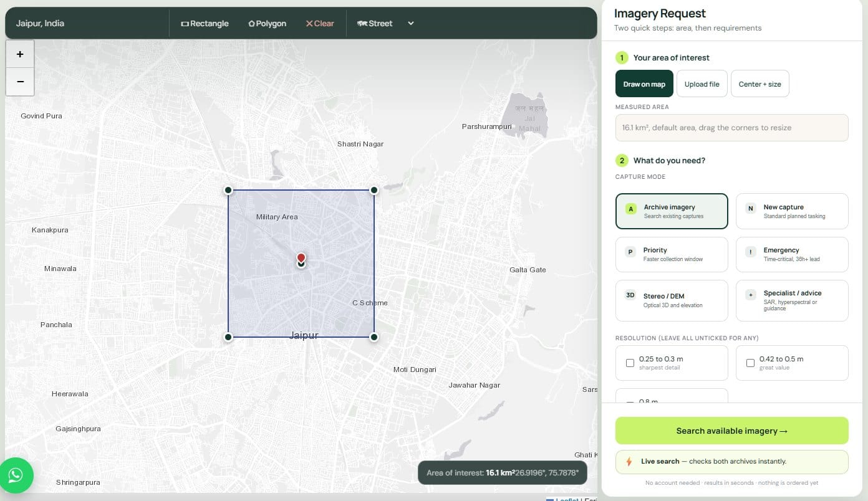Screen dimensions: 868x501
Task: Select the top-left rectangle corner handle
Action: click(x=228, y=190)
